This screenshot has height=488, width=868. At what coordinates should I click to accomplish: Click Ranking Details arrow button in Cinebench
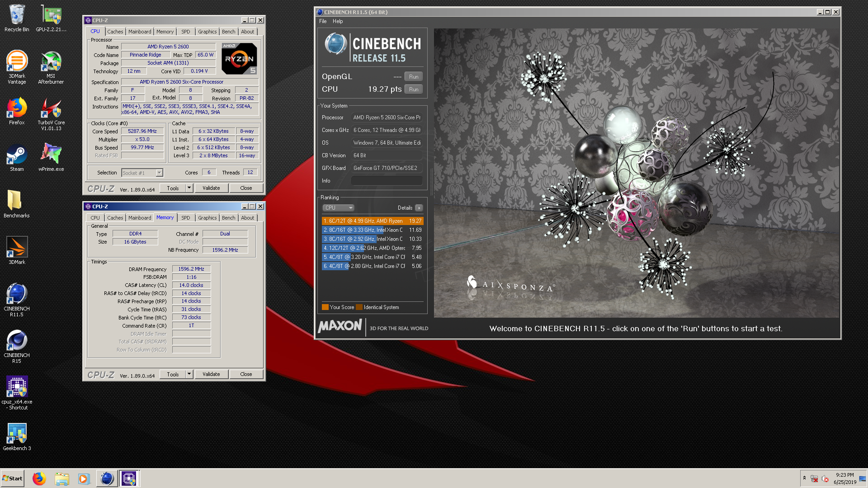click(x=419, y=208)
